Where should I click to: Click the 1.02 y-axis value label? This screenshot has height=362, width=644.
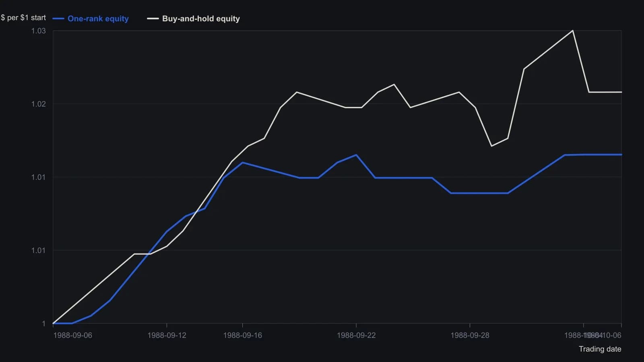pos(39,104)
